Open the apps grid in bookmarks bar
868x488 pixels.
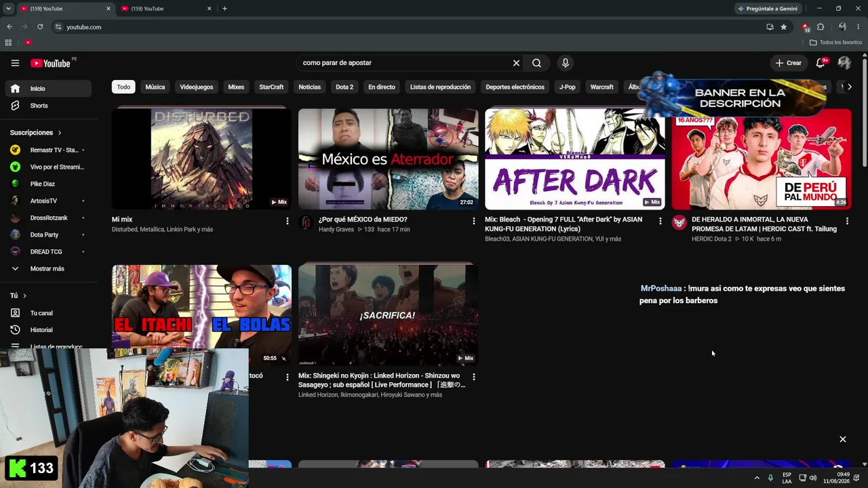[8, 42]
